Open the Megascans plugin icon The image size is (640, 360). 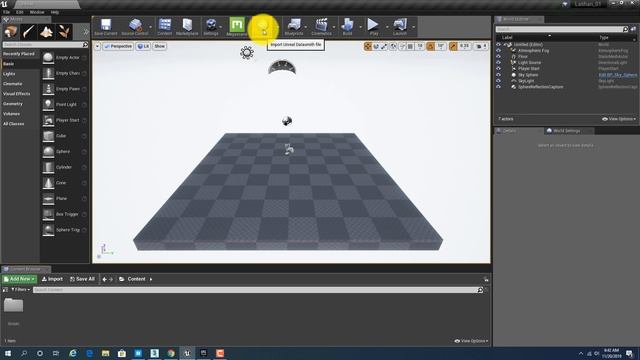[x=237, y=27]
